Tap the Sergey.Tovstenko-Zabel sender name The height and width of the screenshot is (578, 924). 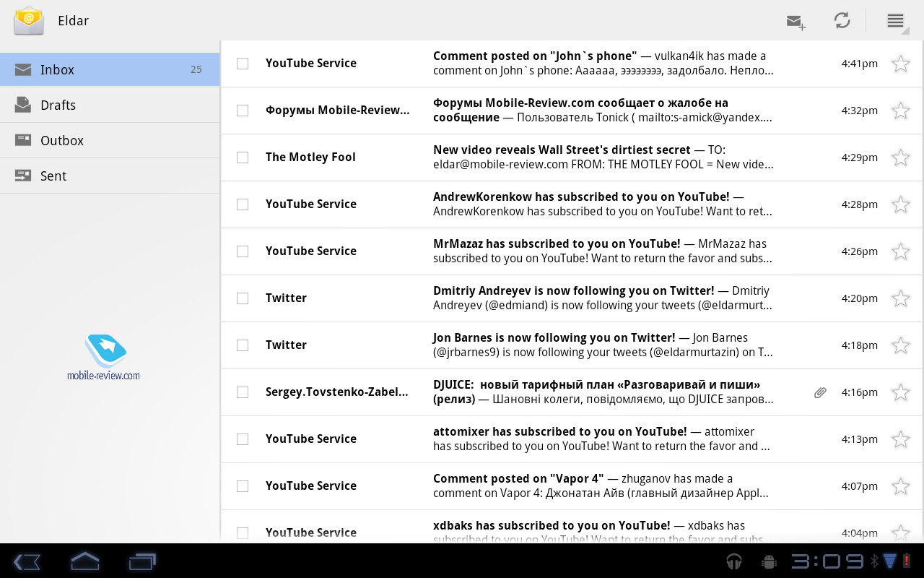pos(337,392)
